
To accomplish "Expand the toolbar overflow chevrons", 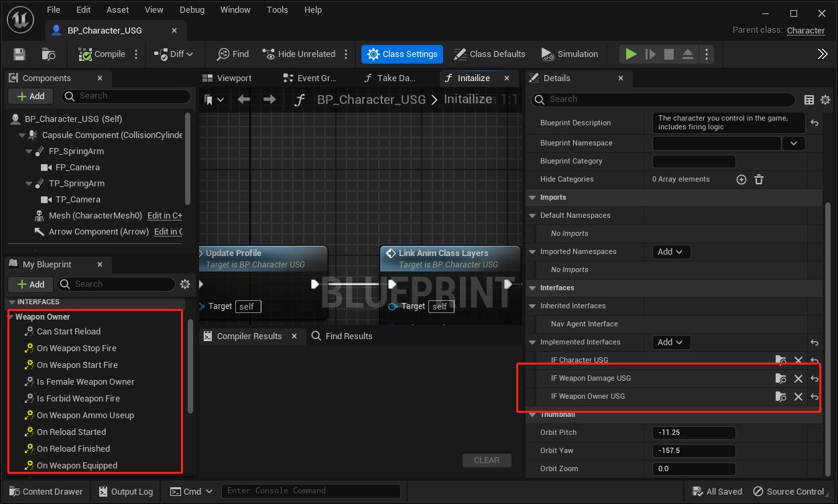I will pyautogui.click(x=823, y=54).
